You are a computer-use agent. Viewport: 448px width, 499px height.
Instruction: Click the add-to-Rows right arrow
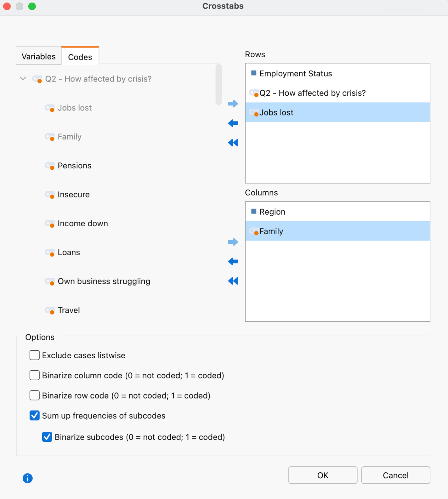click(233, 104)
